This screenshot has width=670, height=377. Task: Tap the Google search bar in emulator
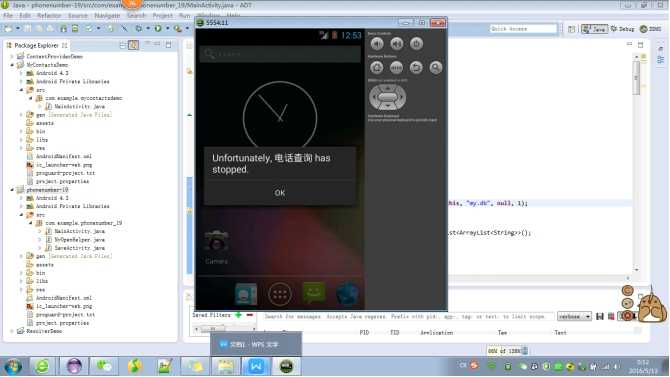[x=280, y=54]
